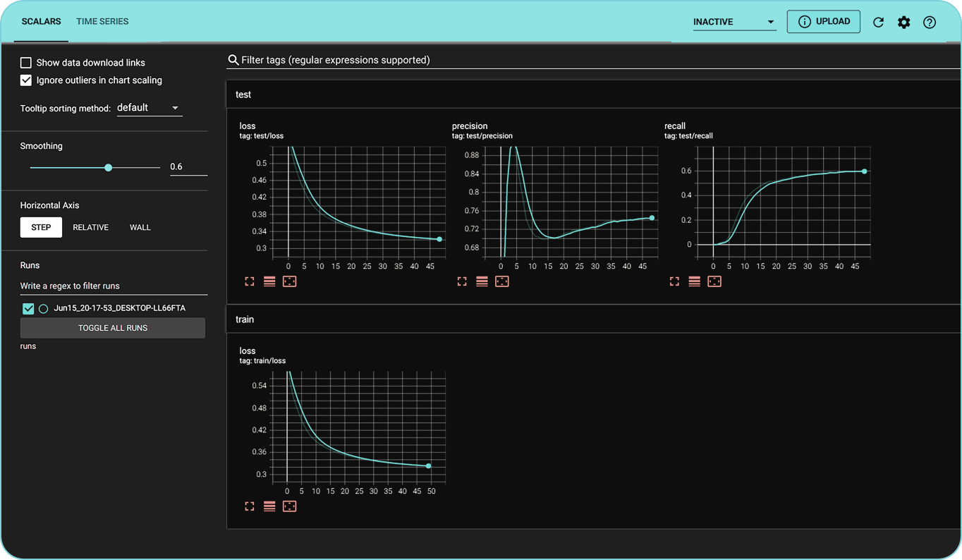The image size is (962, 560).
Task: Collapse the train section header
Action: click(x=245, y=319)
